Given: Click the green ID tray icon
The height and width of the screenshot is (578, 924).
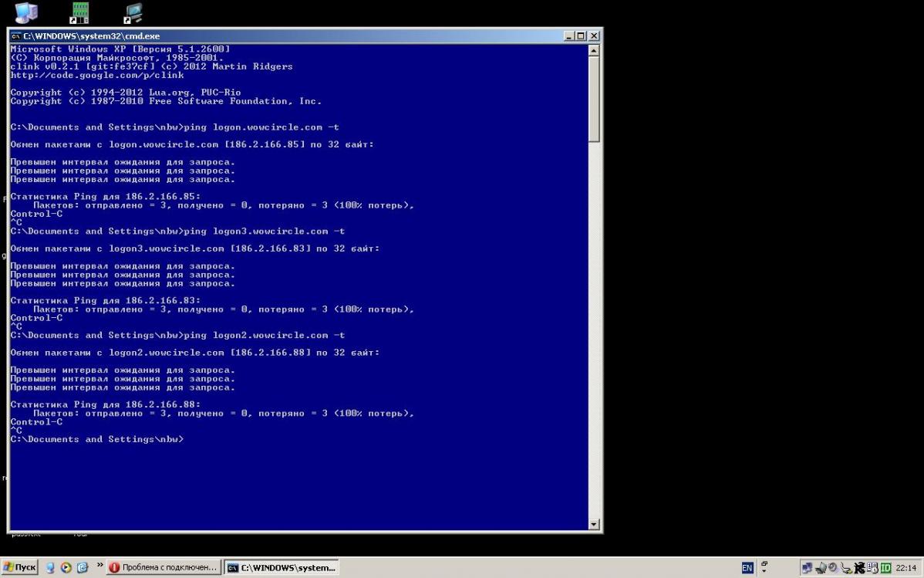Looking at the screenshot, I should (885, 568).
